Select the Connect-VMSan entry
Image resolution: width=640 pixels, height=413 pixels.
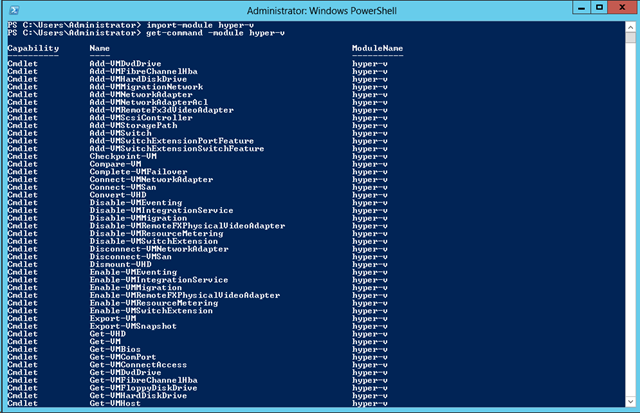point(123,188)
